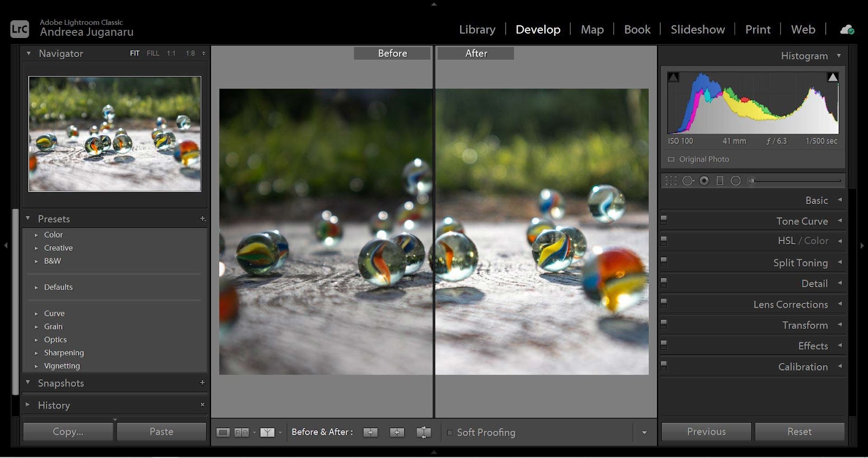Screen dimensions: 868x458
Task: Click the Copy... settings button
Action: (x=68, y=432)
